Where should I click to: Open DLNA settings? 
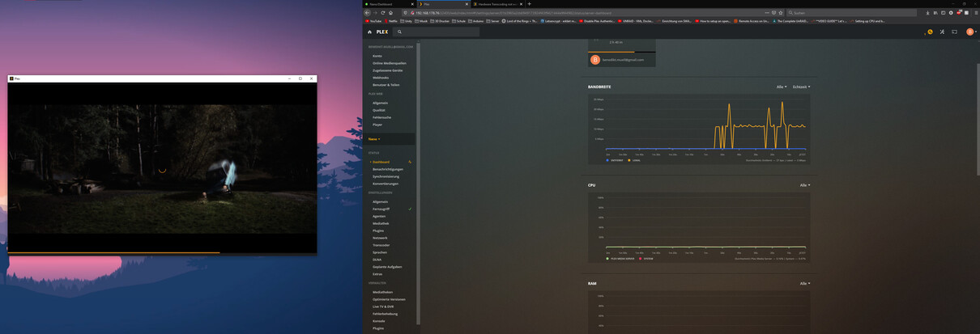point(377,260)
